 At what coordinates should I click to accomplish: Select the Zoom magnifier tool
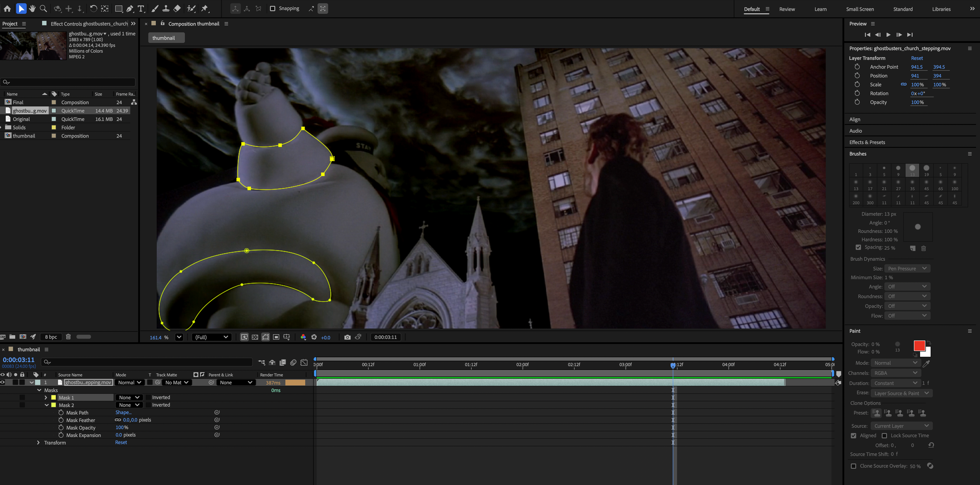pos(44,9)
